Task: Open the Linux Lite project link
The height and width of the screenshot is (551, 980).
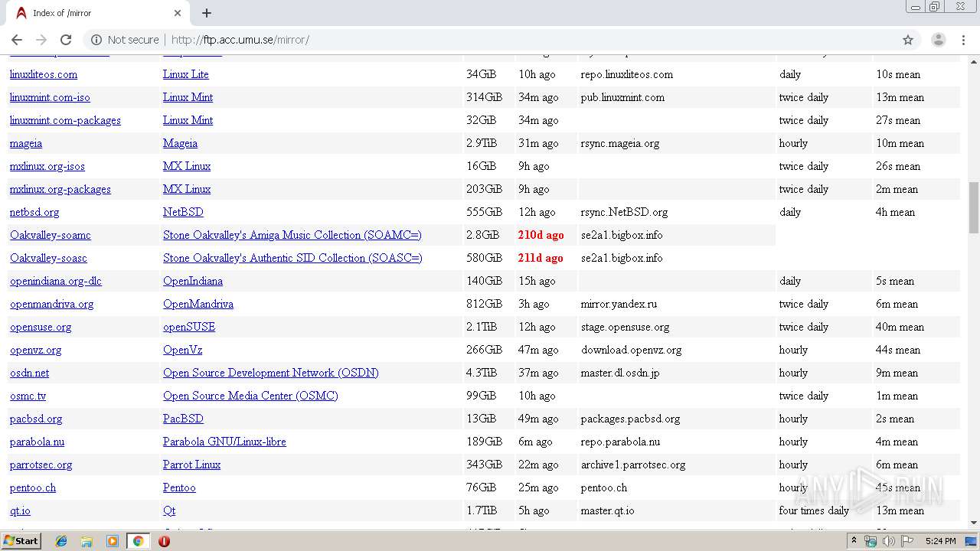Action: [186, 74]
